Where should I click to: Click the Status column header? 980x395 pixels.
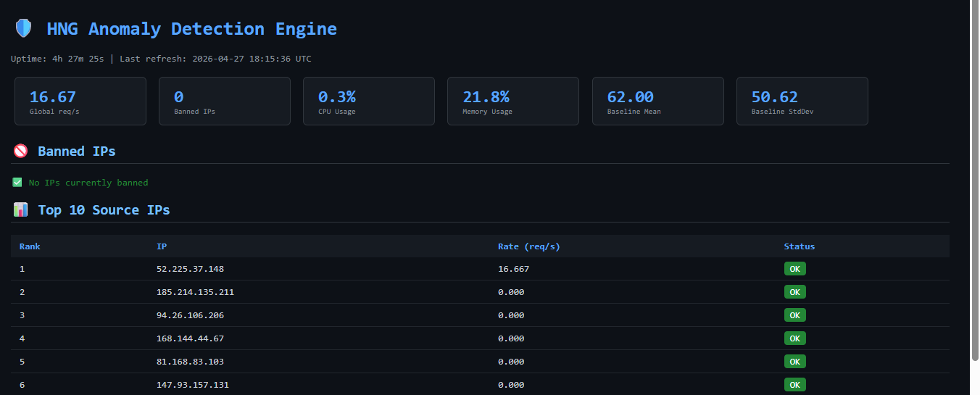click(800, 246)
